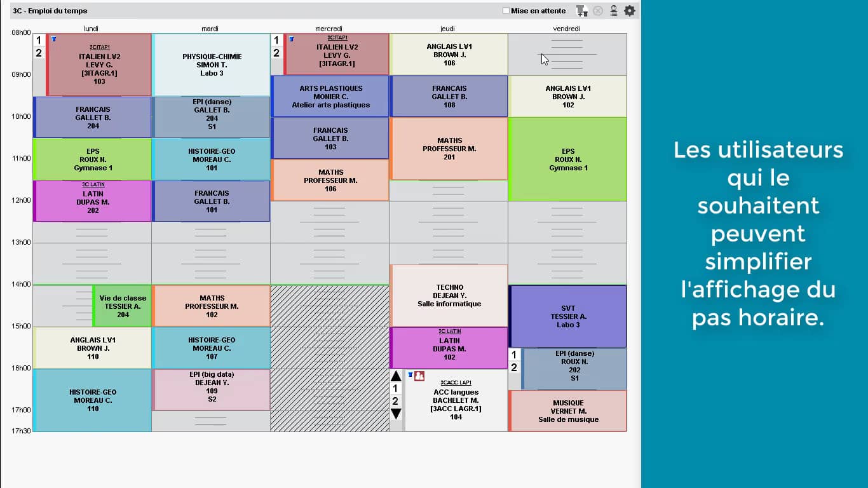Viewport: 868px width, 488px height.
Task: Select Thursday FRANCAIS course in room 108
Action: (449, 97)
